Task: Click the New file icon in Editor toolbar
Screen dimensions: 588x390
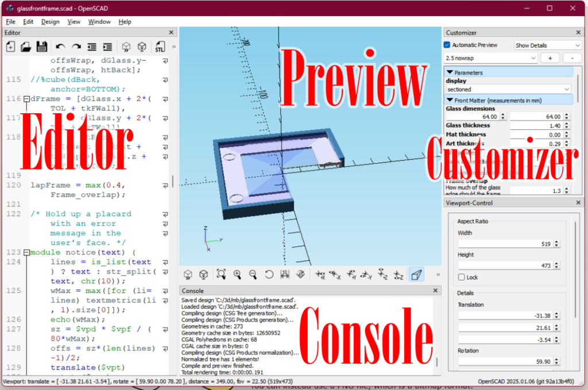Action: click(10, 47)
